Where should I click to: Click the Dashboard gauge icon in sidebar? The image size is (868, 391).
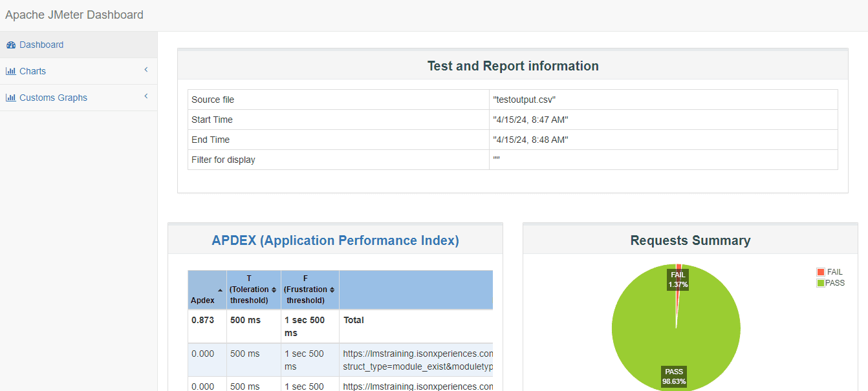click(x=11, y=45)
